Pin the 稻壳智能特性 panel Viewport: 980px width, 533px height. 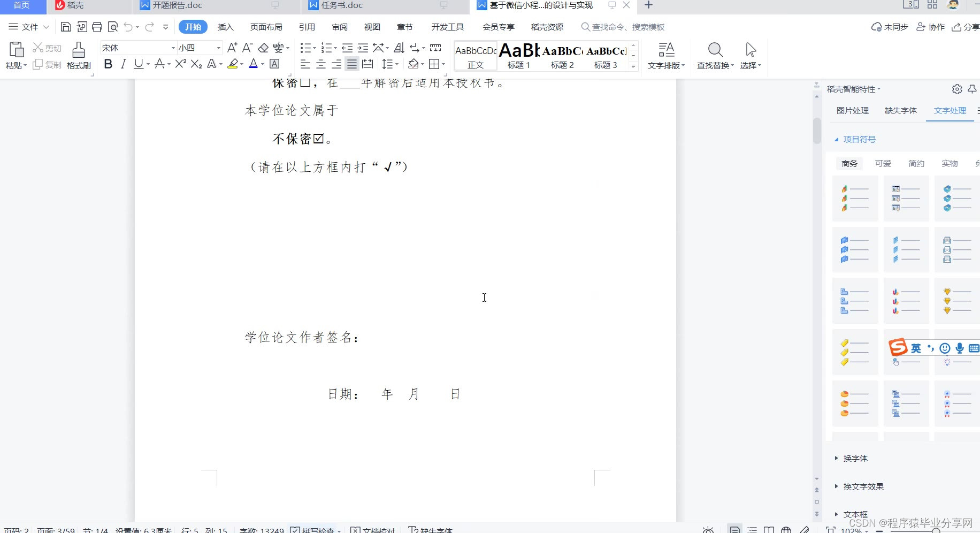pyautogui.click(x=973, y=89)
